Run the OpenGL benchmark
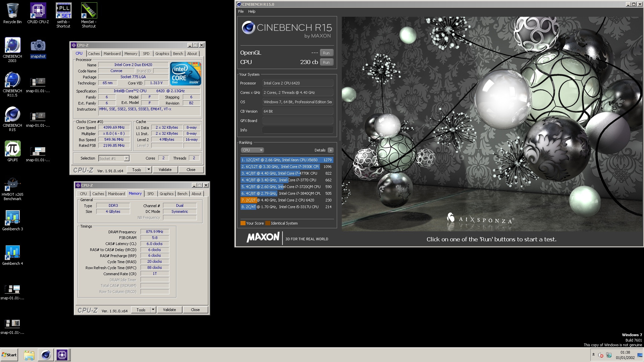This screenshot has height=362, width=644. click(x=326, y=53)
